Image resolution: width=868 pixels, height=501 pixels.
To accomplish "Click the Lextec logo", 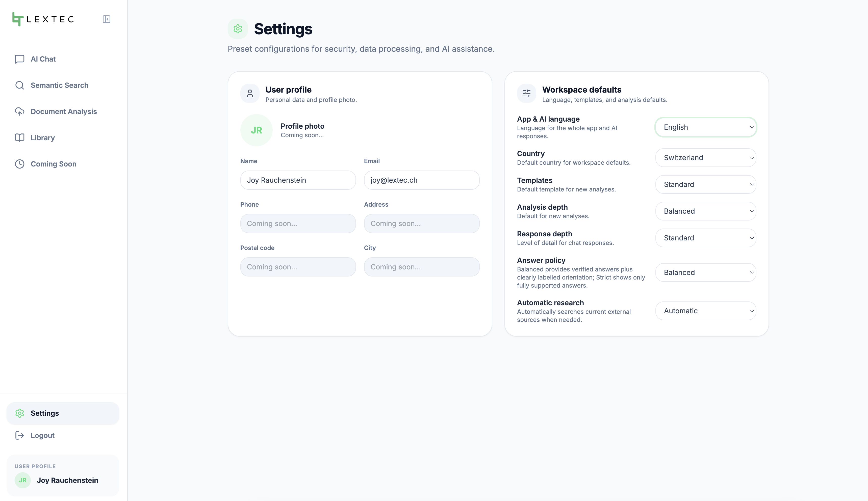I will [x=43, y=19].
